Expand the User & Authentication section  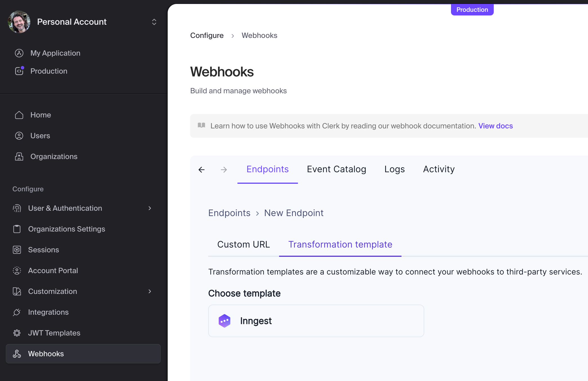click(x=149, y=208)
